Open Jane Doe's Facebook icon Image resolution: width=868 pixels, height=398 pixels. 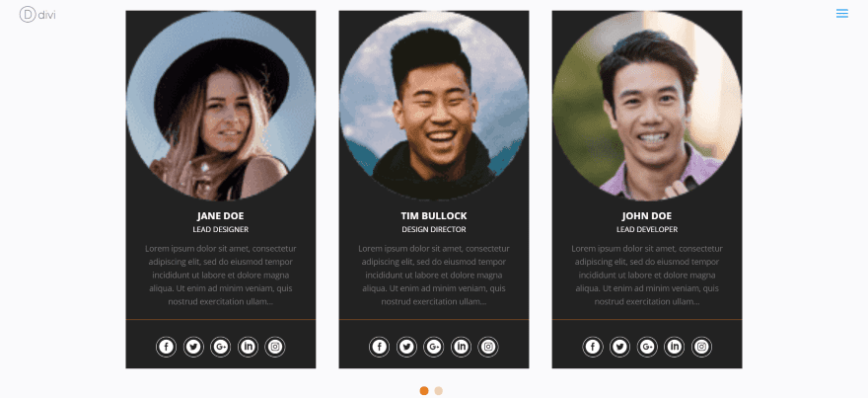pyautogui.click(x=166, y=347)
